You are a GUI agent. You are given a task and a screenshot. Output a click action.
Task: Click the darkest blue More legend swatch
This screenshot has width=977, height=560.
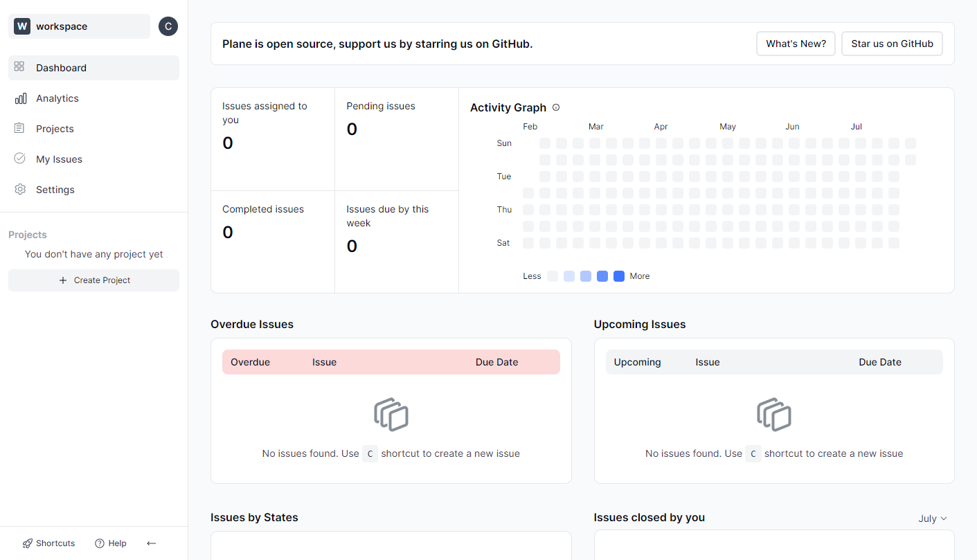619,276
